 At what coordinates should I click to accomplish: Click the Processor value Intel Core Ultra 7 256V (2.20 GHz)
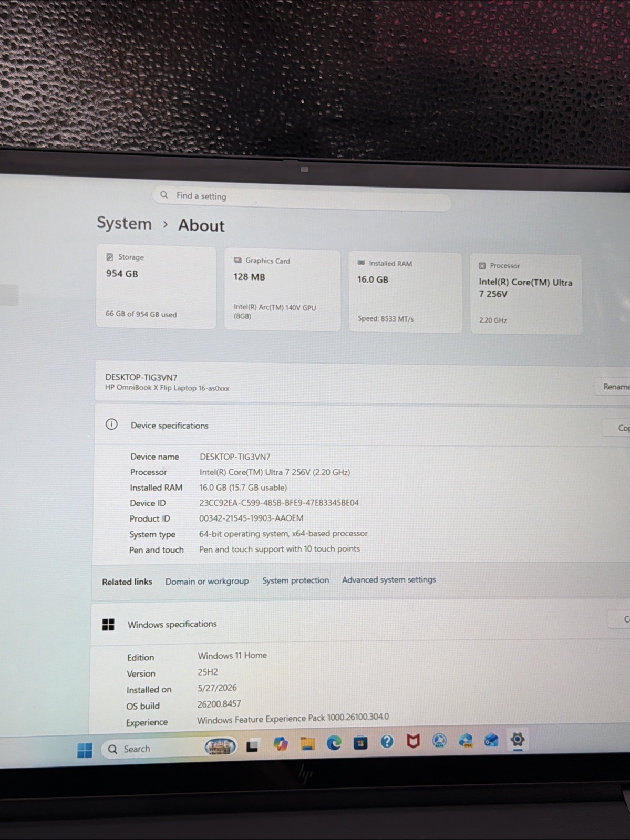coord(275,472)
